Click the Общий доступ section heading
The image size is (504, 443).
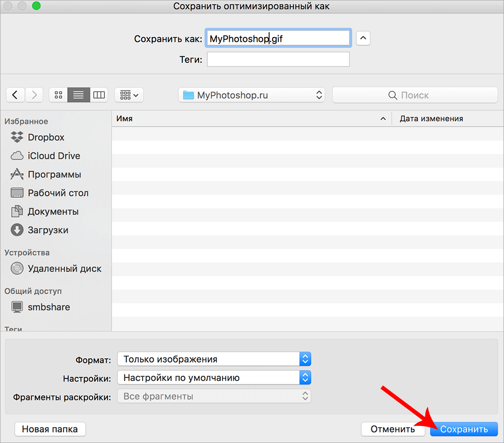pyautogui.click(x=33, y=291)
